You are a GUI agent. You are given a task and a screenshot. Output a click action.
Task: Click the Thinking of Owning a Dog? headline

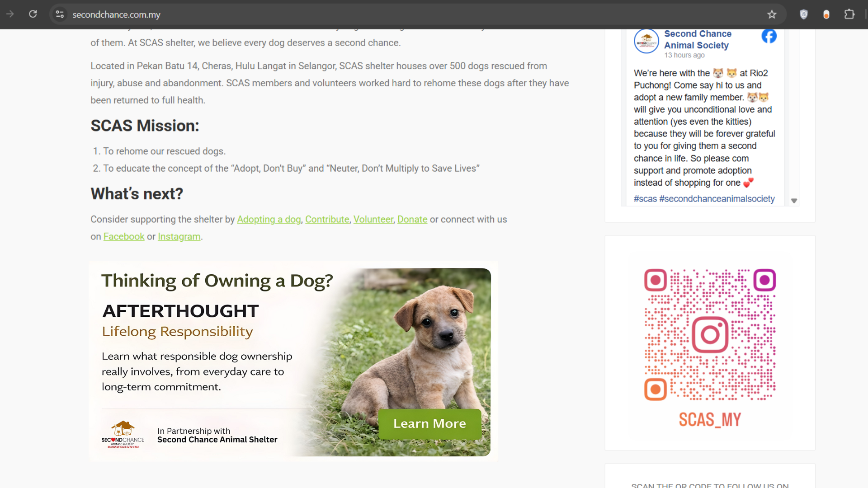(x=217, y=281)
